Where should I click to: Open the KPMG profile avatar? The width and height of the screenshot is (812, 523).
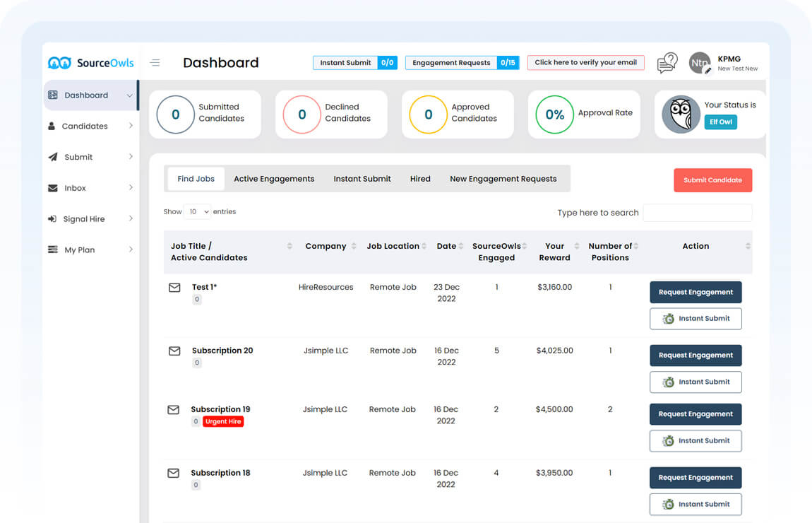point(700,63)
